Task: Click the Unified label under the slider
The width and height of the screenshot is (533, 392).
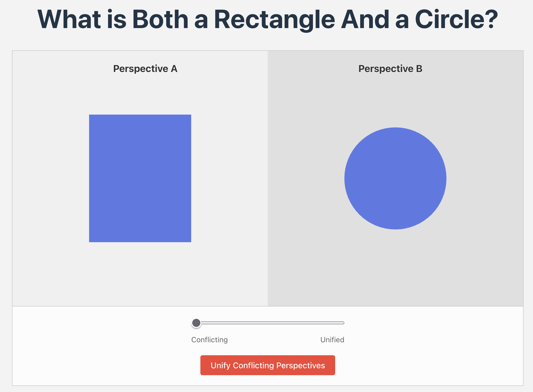Action: point(332,340)
